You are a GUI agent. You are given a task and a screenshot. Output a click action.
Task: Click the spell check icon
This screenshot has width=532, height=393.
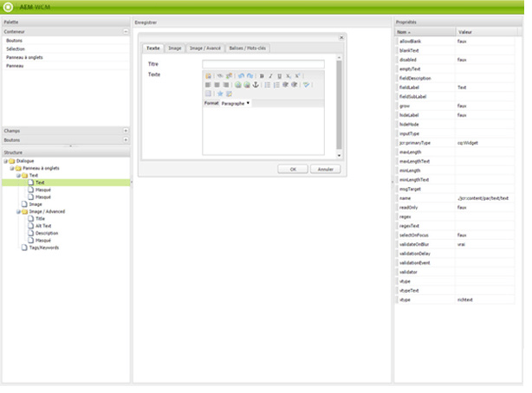(x=307, y=85)
